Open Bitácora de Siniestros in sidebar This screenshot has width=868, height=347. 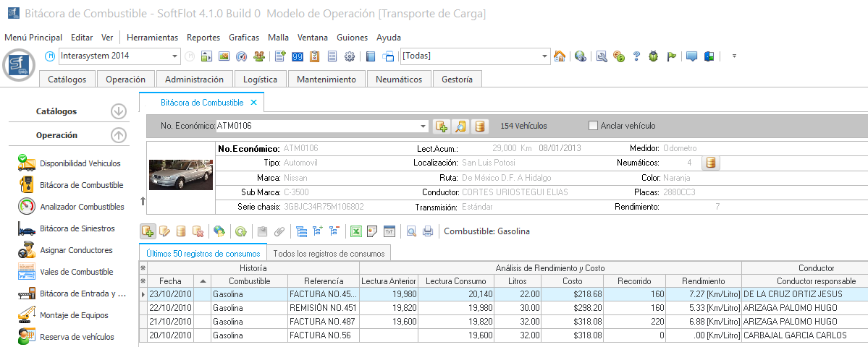77,228
